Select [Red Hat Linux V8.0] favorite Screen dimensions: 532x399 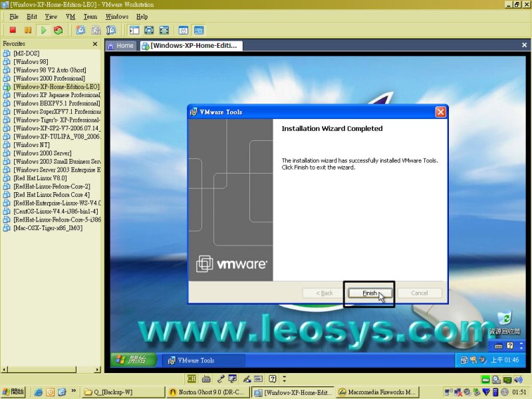40,178
